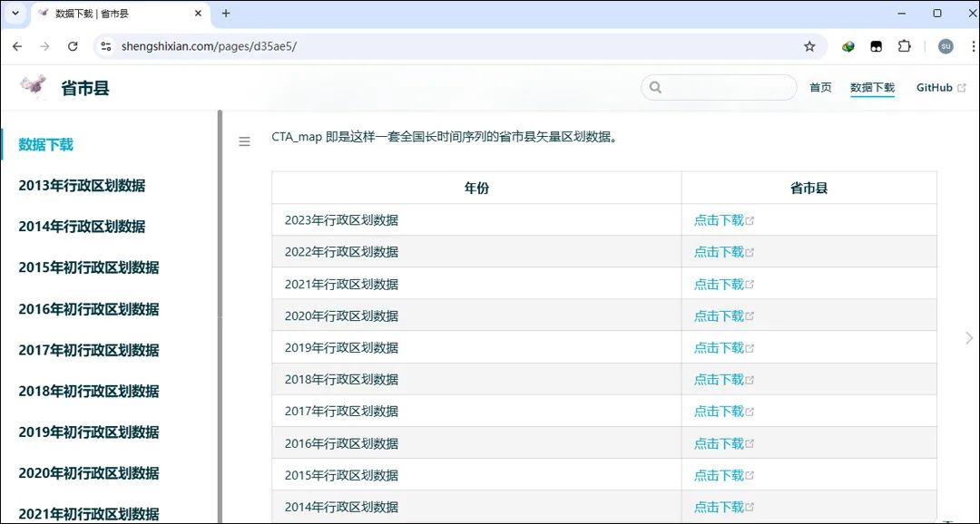The width and height of the screenshot is (980, 524).
Task: Click the address bar URL
Action: tap(209, 46)
